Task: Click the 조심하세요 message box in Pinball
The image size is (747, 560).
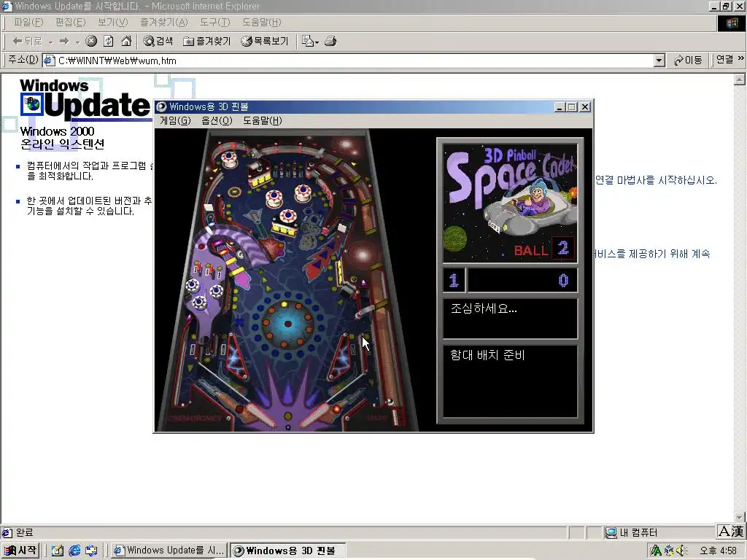Action: [510, 318]
